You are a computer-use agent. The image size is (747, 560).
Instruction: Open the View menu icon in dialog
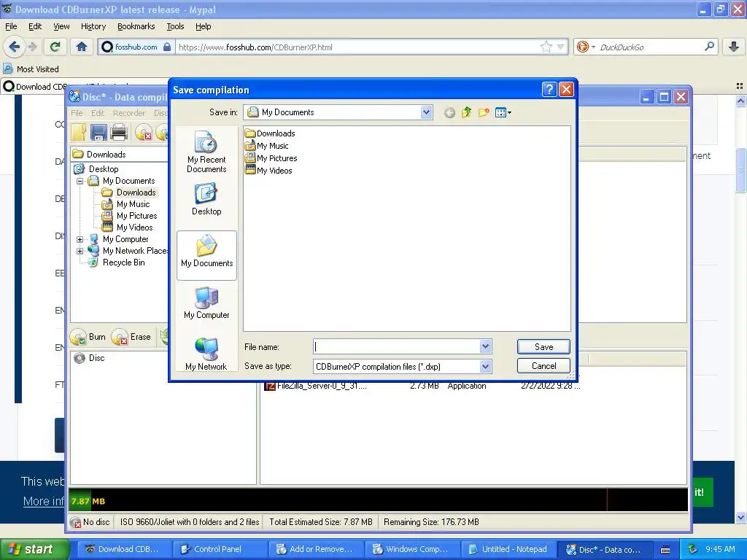tap(503, 113)
